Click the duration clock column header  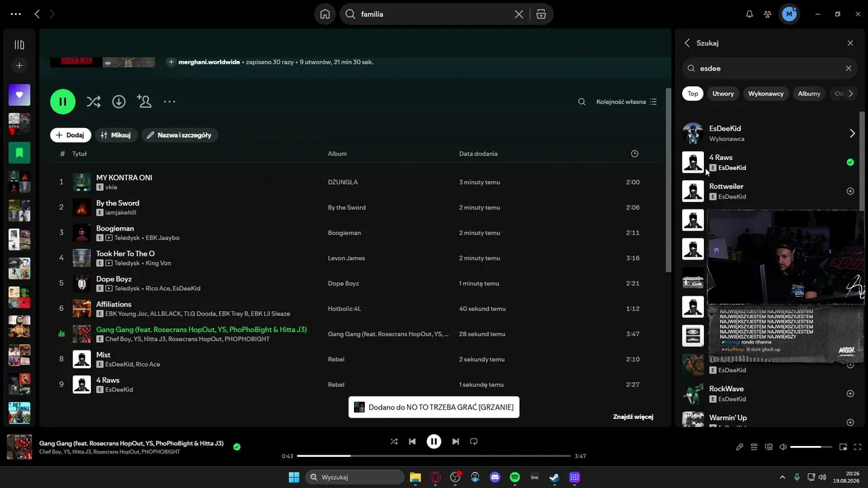pyautogui.click(x=635, y=154)
